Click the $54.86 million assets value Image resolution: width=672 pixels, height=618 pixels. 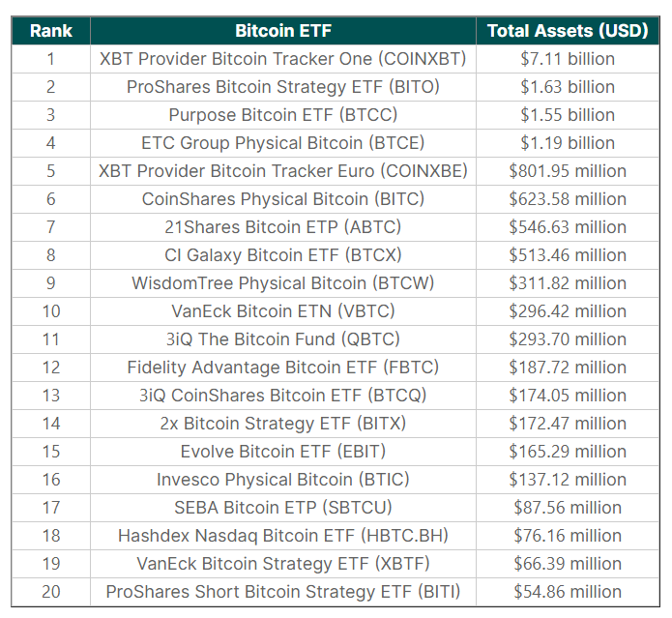(568, 592)
